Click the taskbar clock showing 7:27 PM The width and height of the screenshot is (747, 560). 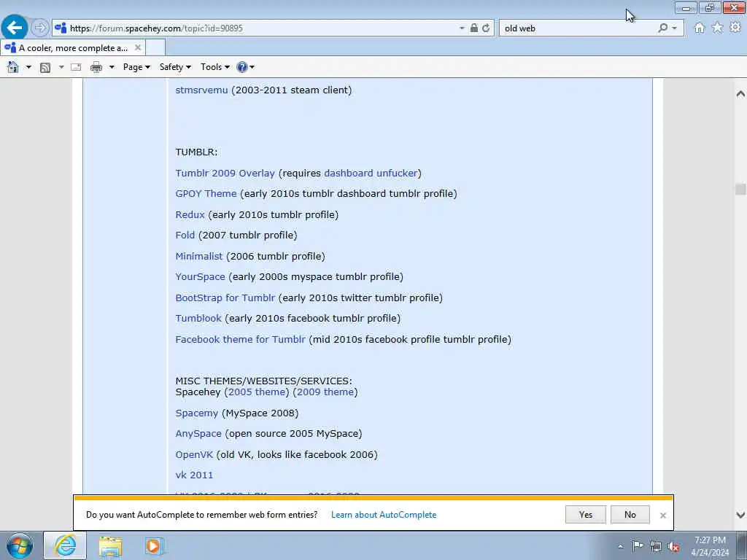710,546
